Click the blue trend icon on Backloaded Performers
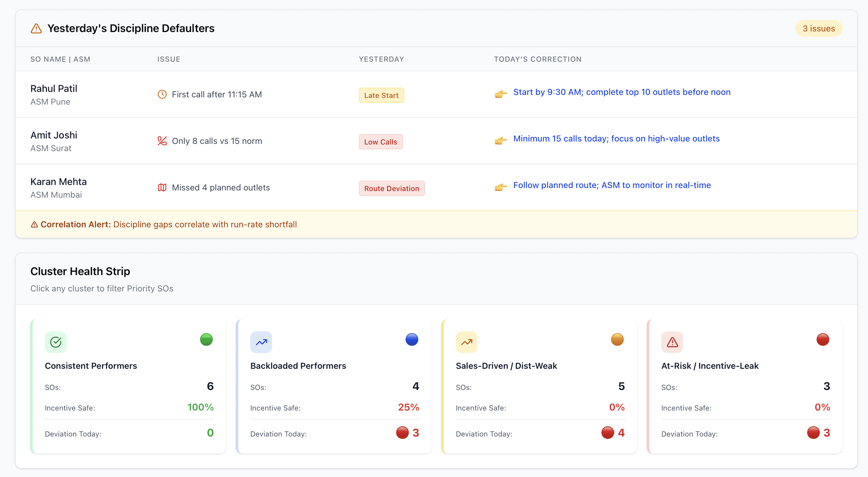This screenshot has width=868, height=477. 261,342
